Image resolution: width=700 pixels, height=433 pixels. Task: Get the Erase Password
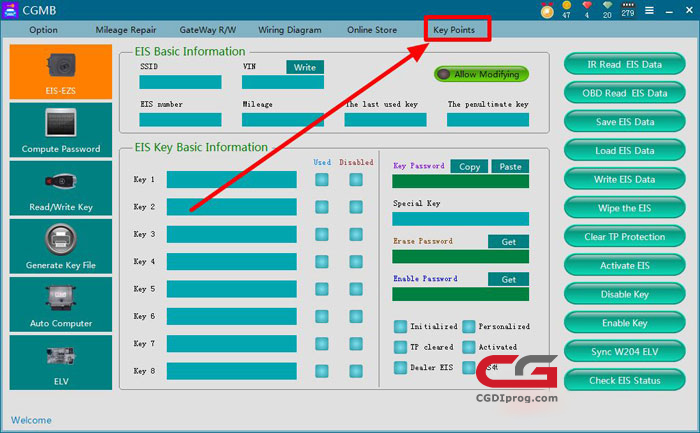coord(508,241)
